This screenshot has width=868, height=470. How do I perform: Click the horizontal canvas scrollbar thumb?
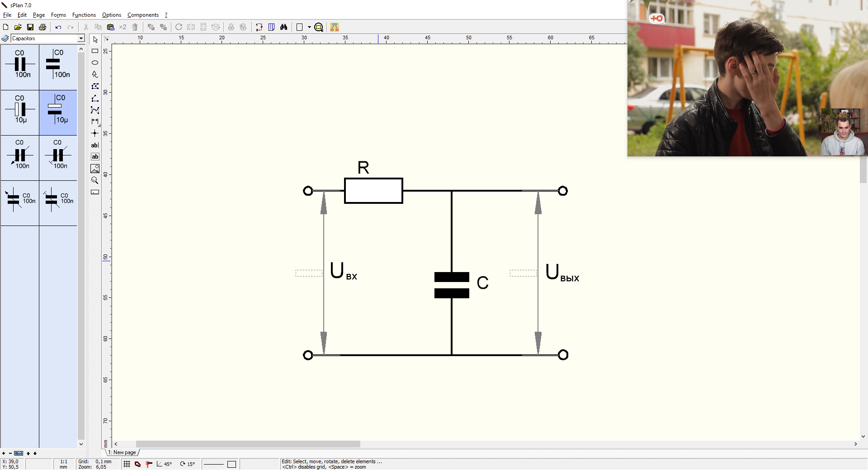248,444
